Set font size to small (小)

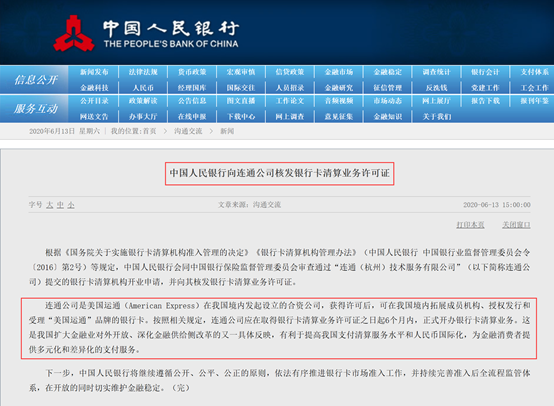coord(71,205)
